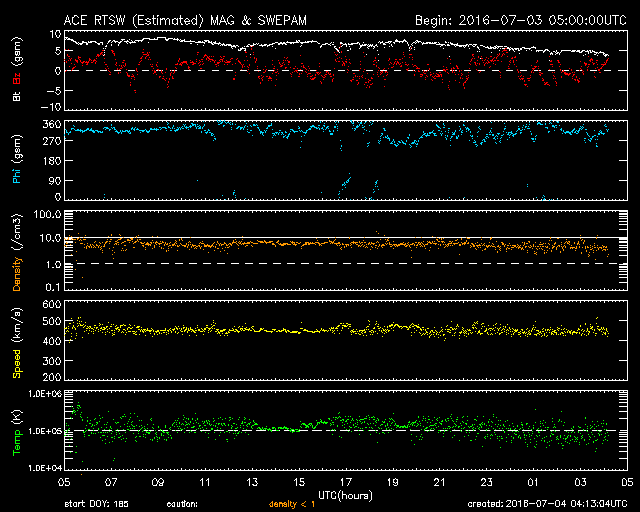Click the 1.0E+06 tick on the Temp axis

[x=46, y=394]
